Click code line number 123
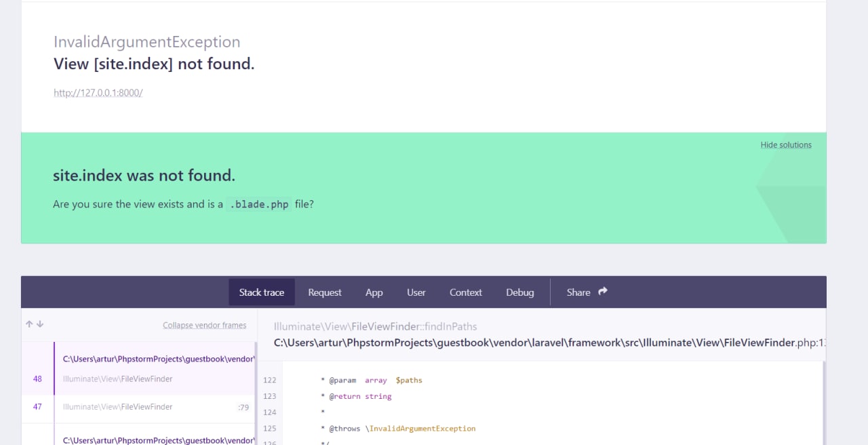The height and width of the screenshot is (445, 868). [x=270, y=396]
